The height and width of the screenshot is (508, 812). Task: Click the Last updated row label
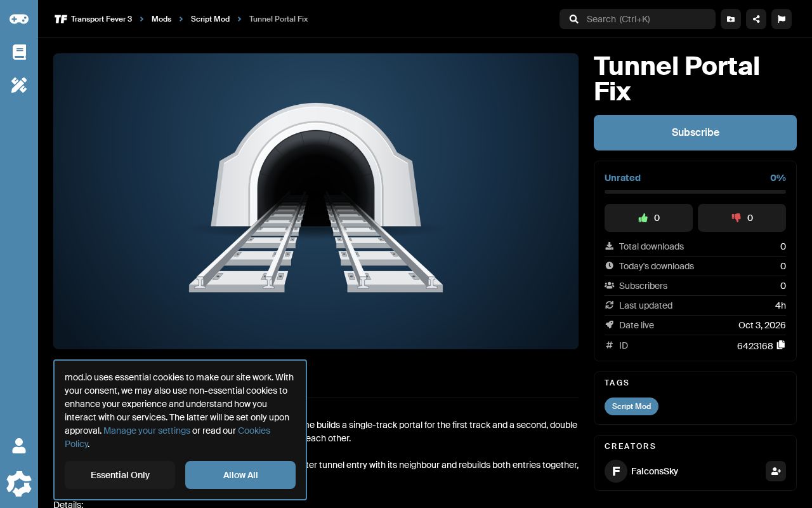point(646,305)
